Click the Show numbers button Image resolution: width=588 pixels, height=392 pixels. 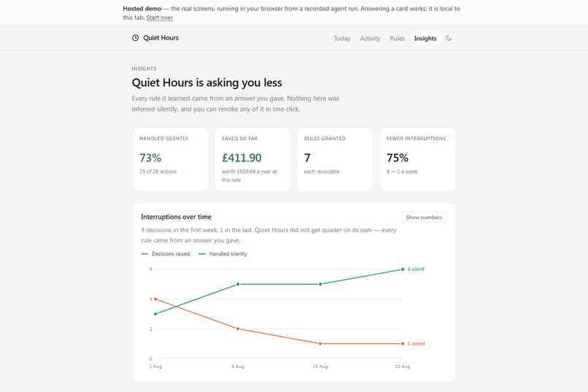(424, 218)
